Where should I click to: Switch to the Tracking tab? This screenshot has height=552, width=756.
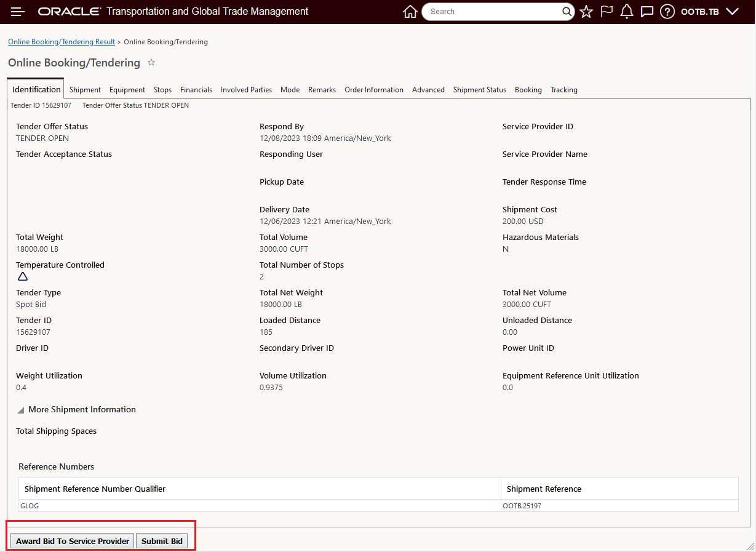click(x=564, y=90)
